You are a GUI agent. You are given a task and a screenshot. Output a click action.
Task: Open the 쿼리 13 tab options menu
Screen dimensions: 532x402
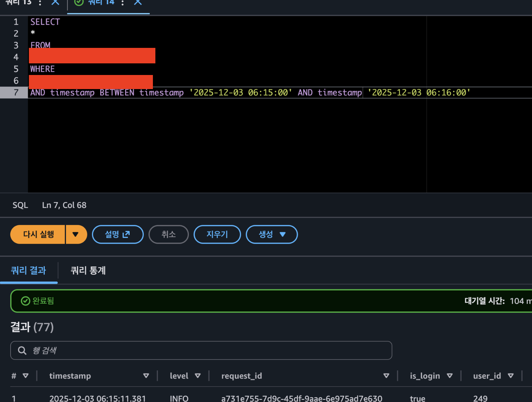coord(40,2)
